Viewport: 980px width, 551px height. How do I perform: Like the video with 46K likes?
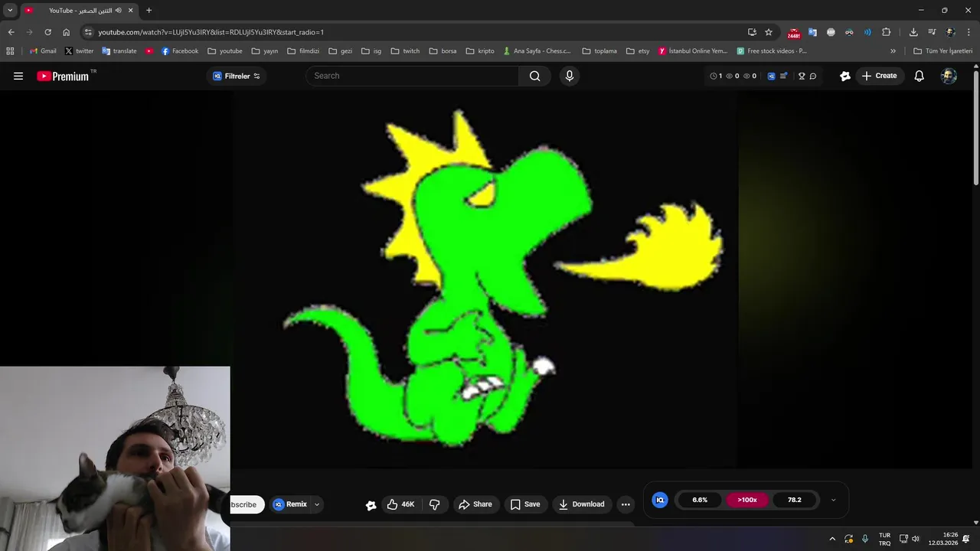pyautogui.click(x=400, y=504)
